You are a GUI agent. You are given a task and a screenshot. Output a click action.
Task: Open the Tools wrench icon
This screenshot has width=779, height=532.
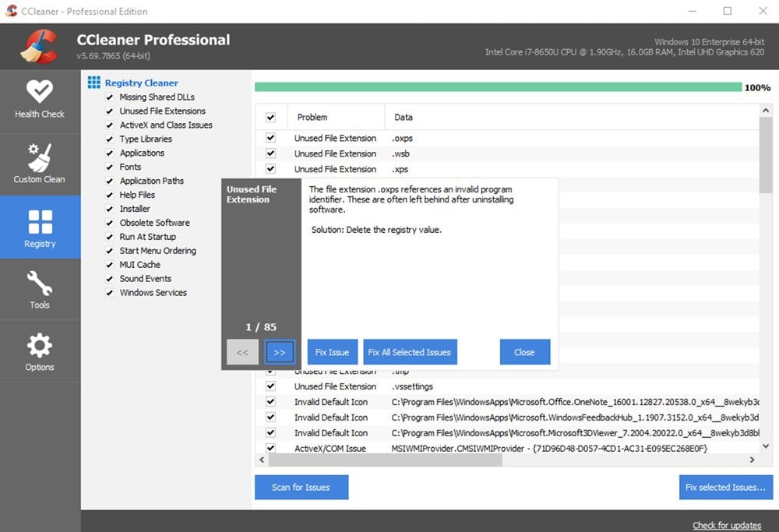[40, 283]
